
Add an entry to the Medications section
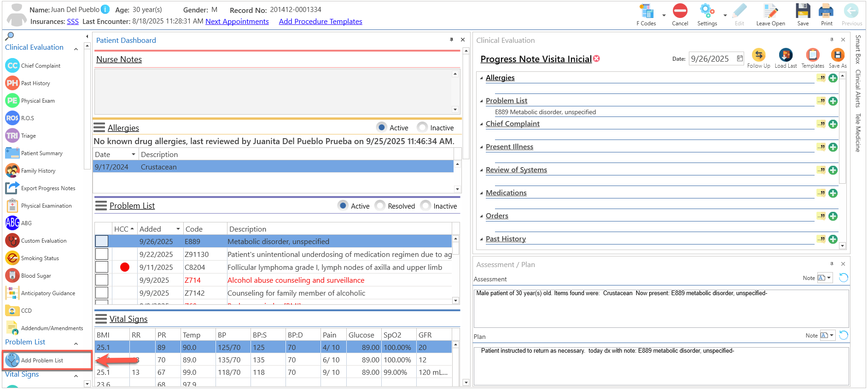coord(833,193)
